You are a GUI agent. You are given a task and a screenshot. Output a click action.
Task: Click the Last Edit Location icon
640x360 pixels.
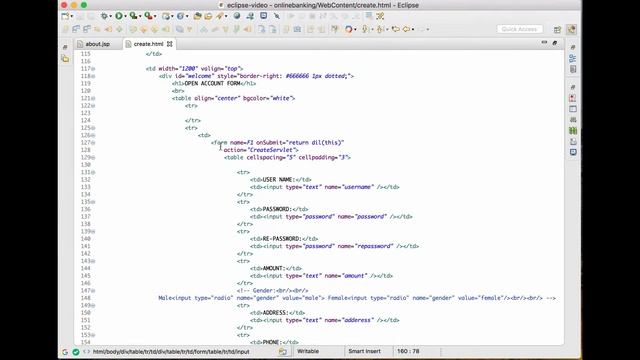coord(396,29)
